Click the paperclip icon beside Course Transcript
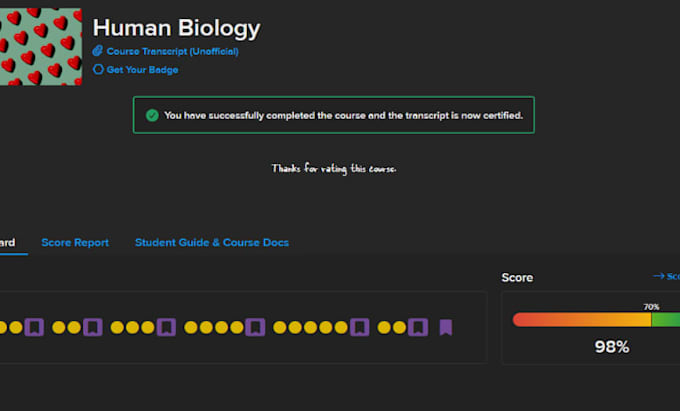 tap(98, 51)
